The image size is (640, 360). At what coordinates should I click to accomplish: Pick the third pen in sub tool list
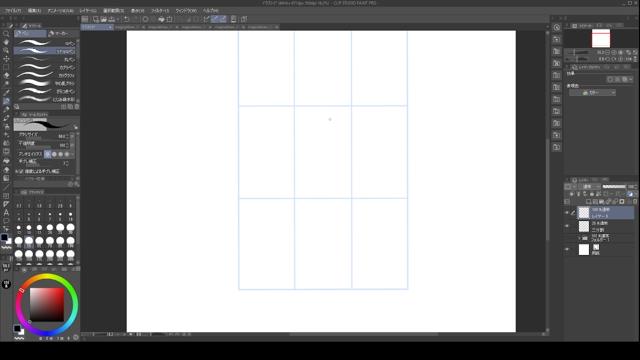point(45,59)
